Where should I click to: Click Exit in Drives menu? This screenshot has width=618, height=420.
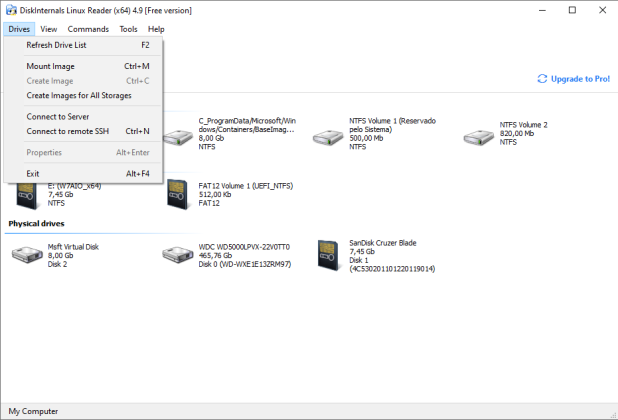pyautogui.click(x=83, y=174)
